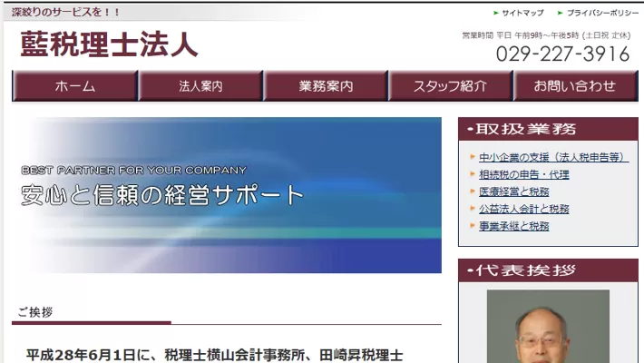This screenshot has height=363, width=644.
Task: Click the green arrow beside サイトマップ
Action: pos(496,13)
